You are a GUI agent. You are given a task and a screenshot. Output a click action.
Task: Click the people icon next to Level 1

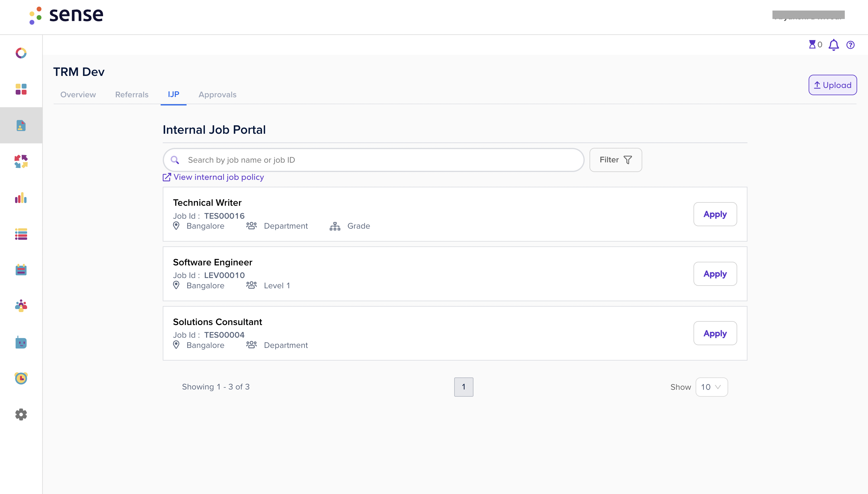pos(251,285)
